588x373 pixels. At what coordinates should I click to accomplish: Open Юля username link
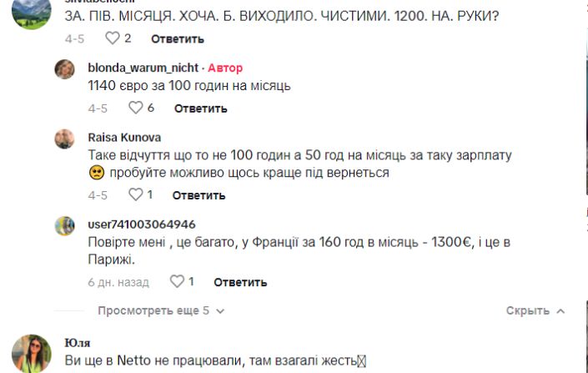pyautogui.click(x=78, y=342)
